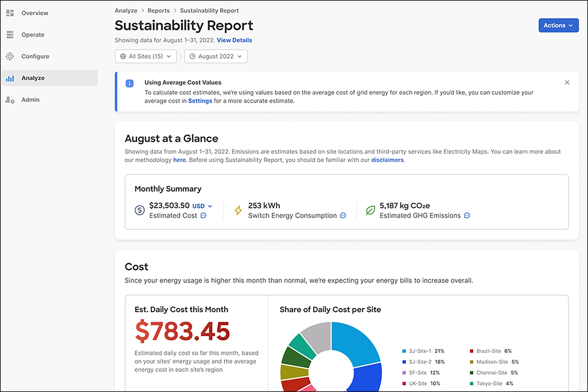Toggle the tooltip next to Switch Energy Consumption
Screen dimensions: 588x392
point(343,216)
